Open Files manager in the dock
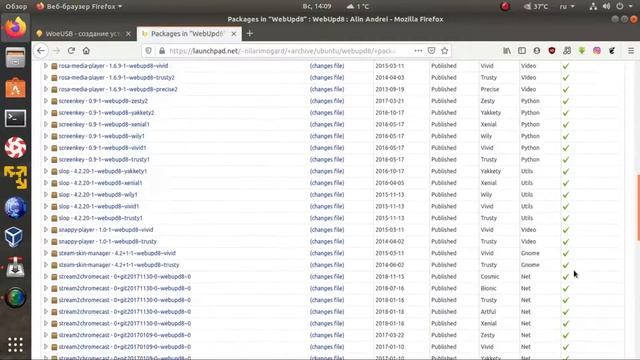Screen dimensions: 640x360 (x=16, y=58)
